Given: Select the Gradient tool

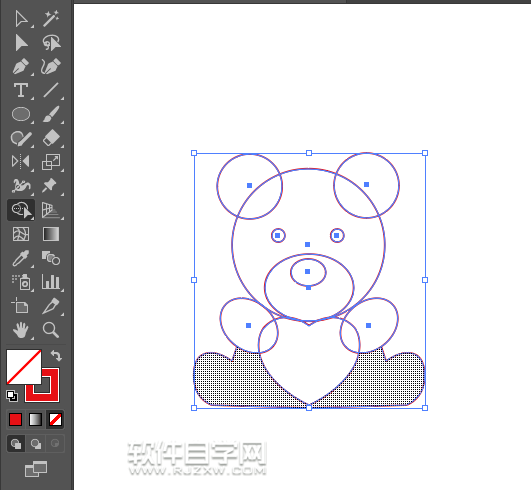Looking at the screenshot, I should [51, 234].
